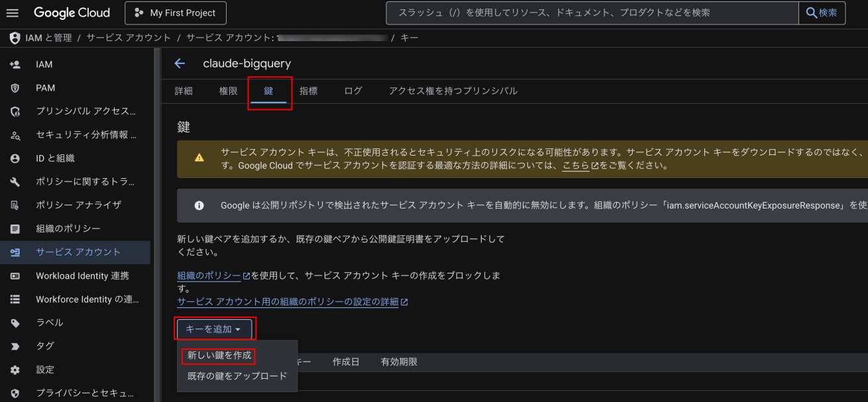Click the ポリシーに関するトラブルシューティング wrench icon
This screenshot has width=868, height=402.
pyautogui.click(x=14, y=181)
